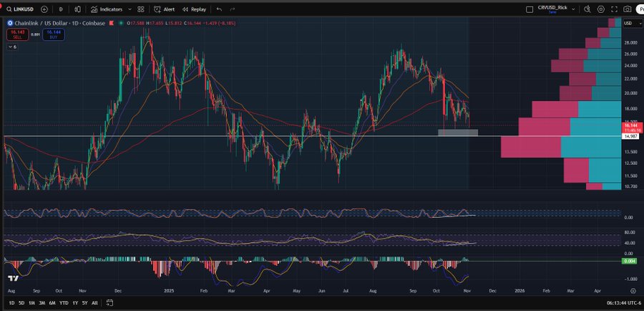The image size is (644, 311).
Task: Expand the CRVUSD_Rick layout dropdown
Action: click(572, 9)
